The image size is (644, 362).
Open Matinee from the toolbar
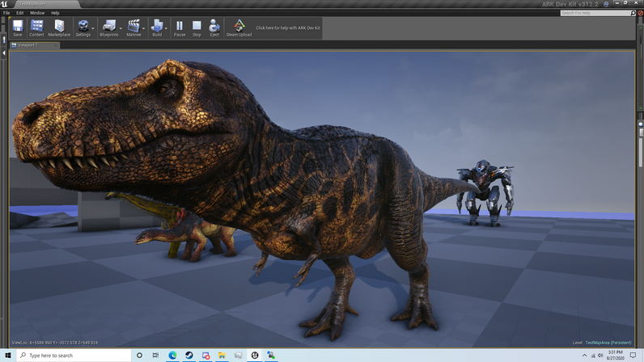(133, 28)
